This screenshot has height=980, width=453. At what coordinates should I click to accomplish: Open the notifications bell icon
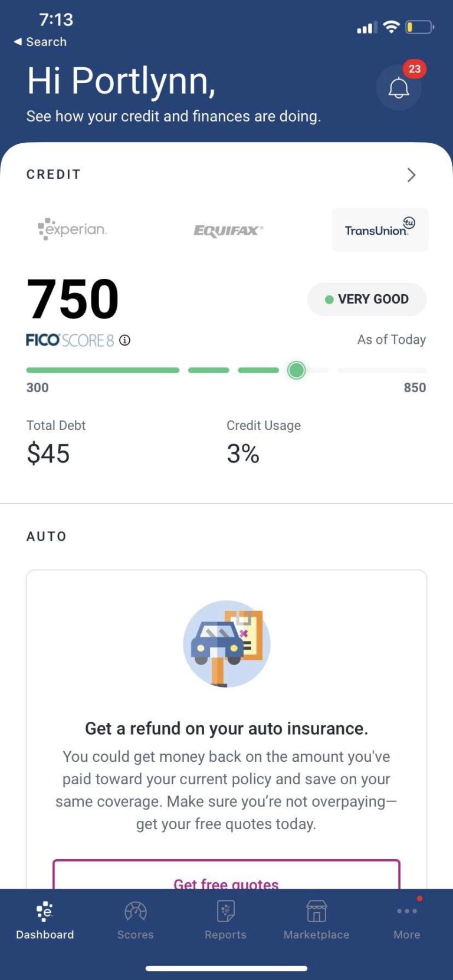point(399,88)
